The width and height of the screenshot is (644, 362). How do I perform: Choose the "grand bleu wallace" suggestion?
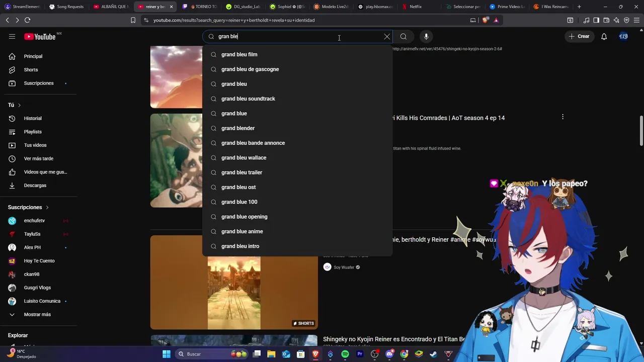coord(297,157)
